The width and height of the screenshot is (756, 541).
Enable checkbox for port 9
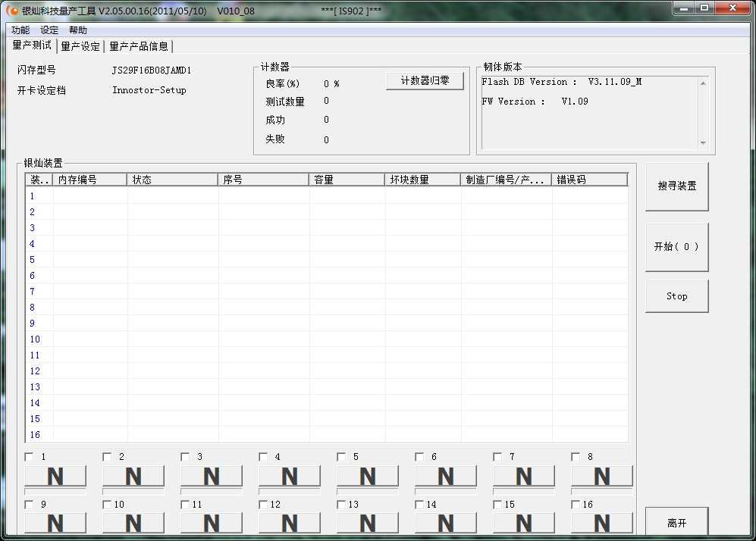[29, 505]
